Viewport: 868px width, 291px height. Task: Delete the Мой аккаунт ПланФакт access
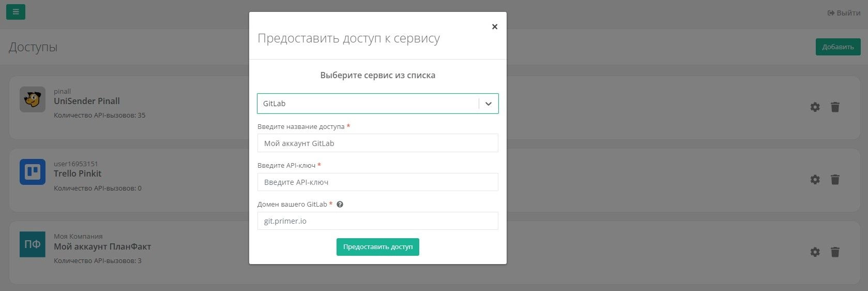[x=835, y=252]
